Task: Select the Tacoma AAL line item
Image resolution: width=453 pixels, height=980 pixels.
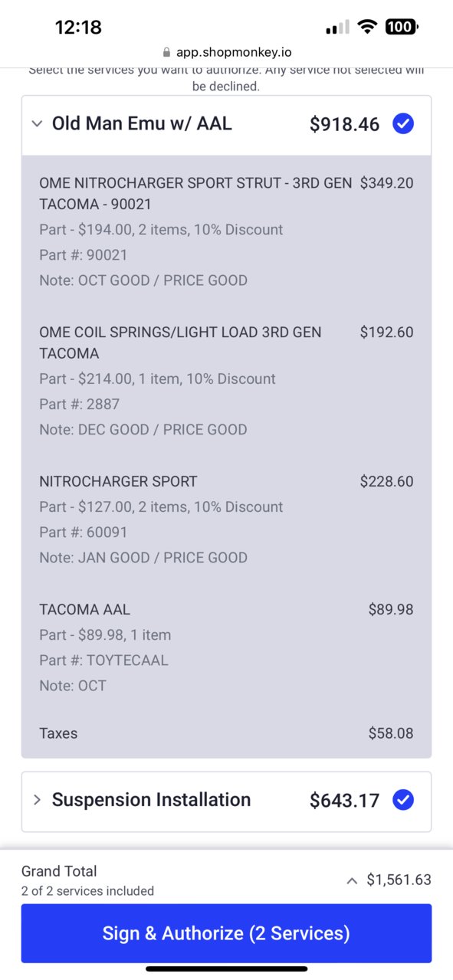Action: coord(226,647)
